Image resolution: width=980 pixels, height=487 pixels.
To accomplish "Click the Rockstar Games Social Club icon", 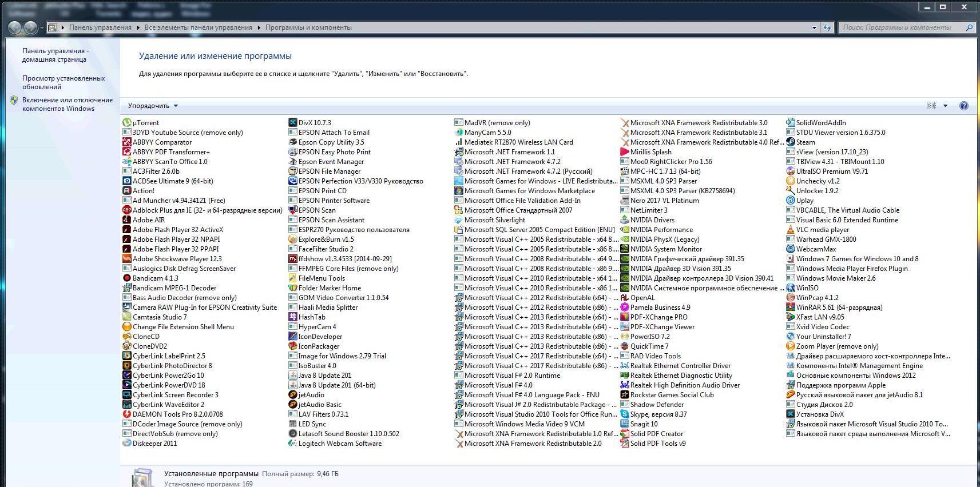I will click(625, 394).
